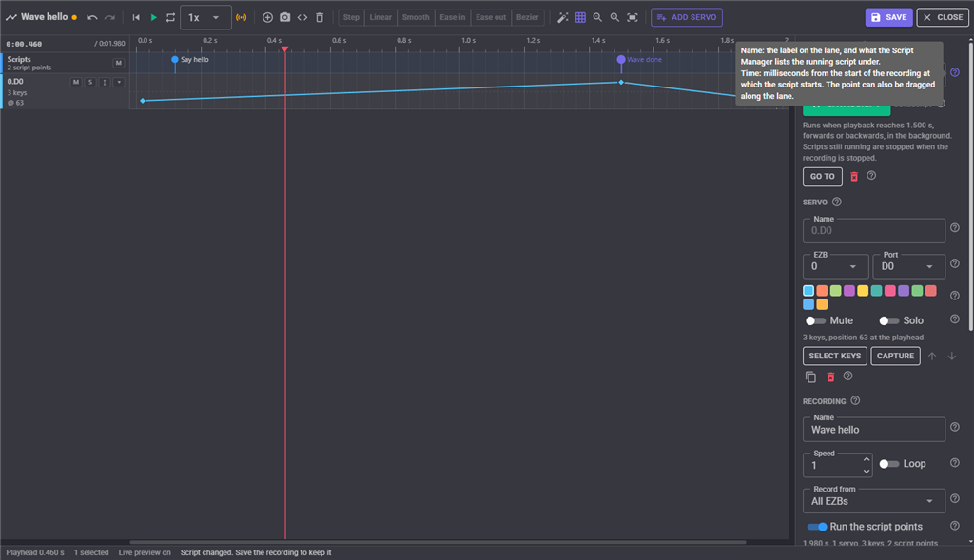Click the fit-to-view zoom icon

point(633,17)
